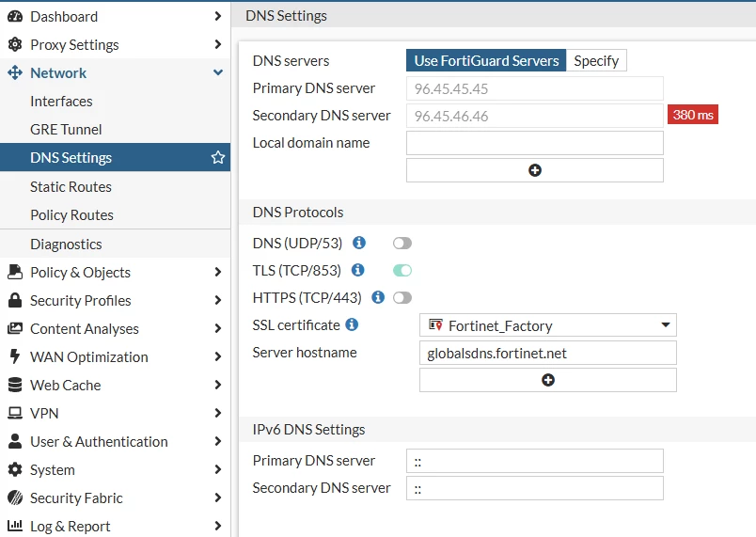Enable DNS (UDP/53) toggle
Screen dimensions: 756x537
click(402, 243)
